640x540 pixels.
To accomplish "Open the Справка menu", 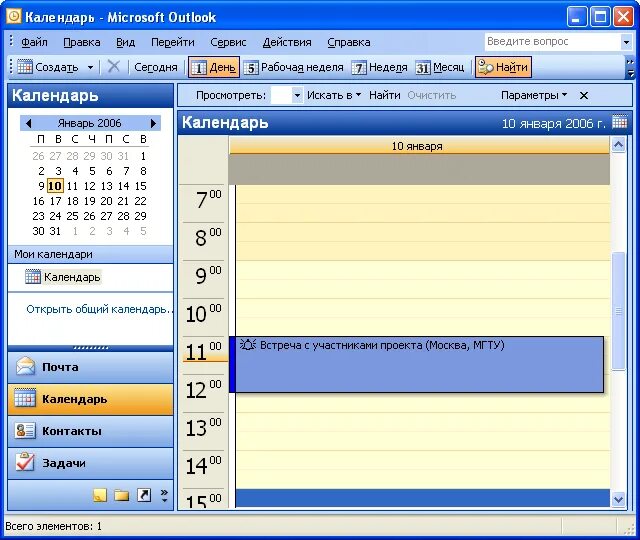I will (349, 42).
